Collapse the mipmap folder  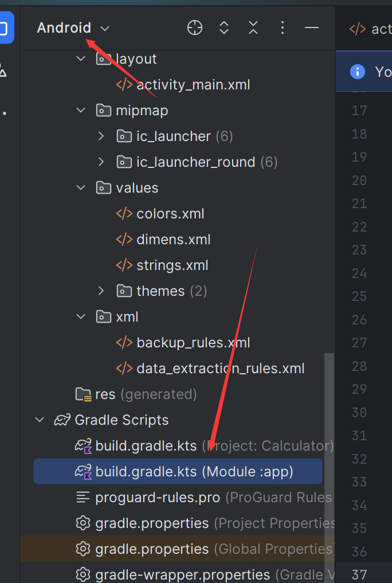coord(81,111)
